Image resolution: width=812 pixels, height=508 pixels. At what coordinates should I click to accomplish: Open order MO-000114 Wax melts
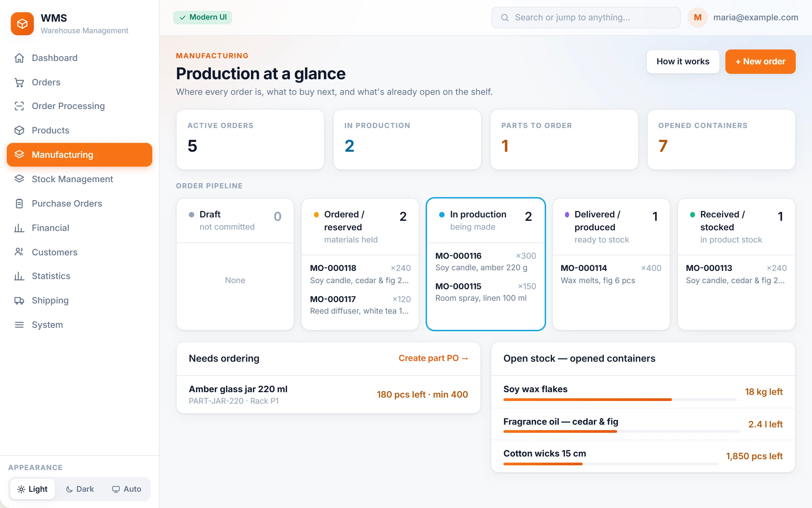611,274
